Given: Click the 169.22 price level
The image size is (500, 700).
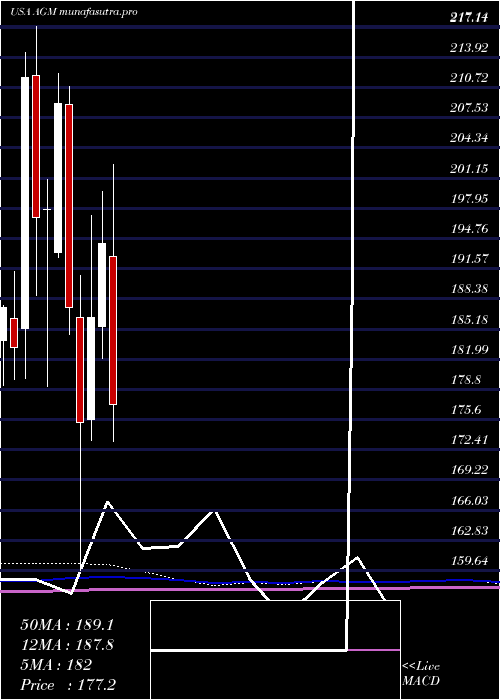Looking at the screenshot, I should point(470,470).
